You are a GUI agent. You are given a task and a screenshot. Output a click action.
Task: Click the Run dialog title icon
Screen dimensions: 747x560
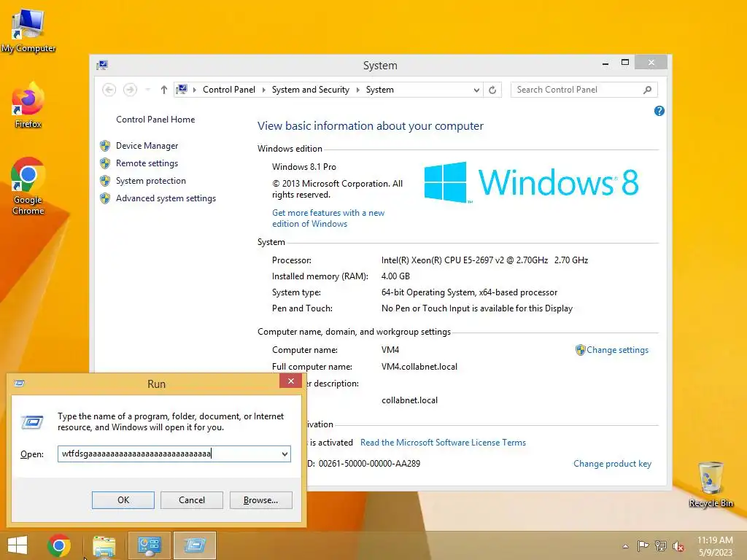tap(20, 384)
